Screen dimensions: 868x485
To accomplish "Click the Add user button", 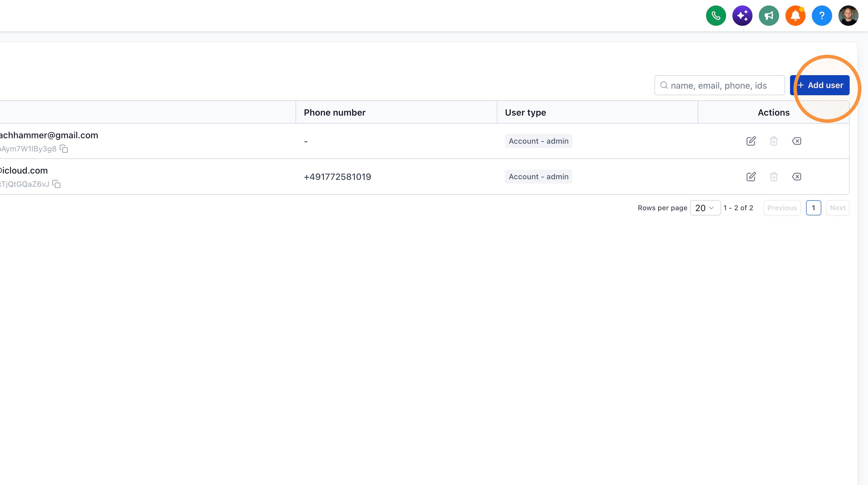I will pos(820,85).
